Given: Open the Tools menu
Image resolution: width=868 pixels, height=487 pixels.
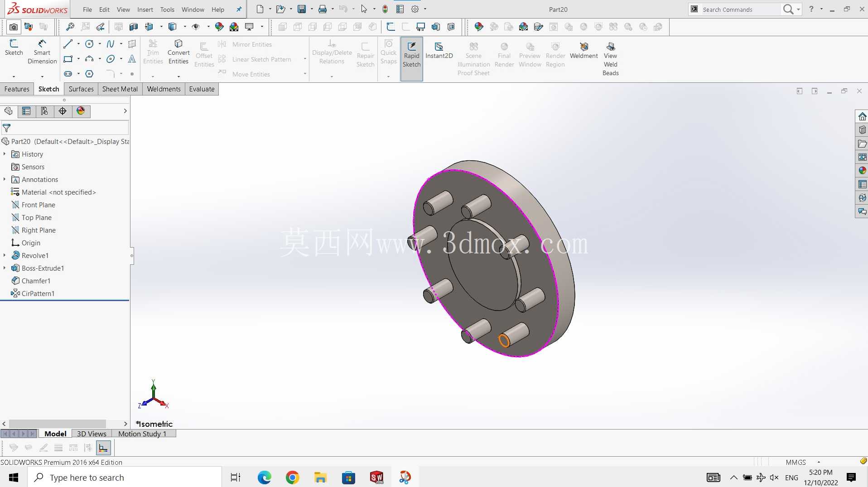Looking at the screenshot, I should pos(167,10).
